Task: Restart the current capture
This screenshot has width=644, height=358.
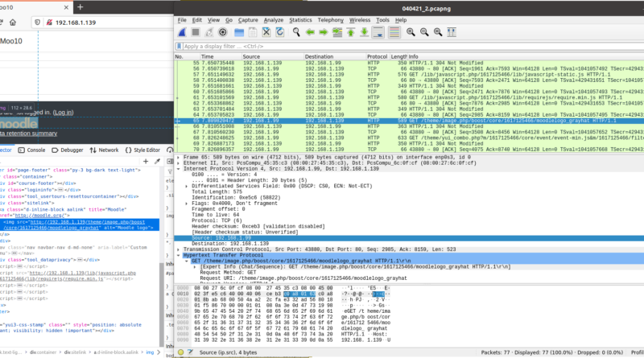Action: click(x=209, y=32)
